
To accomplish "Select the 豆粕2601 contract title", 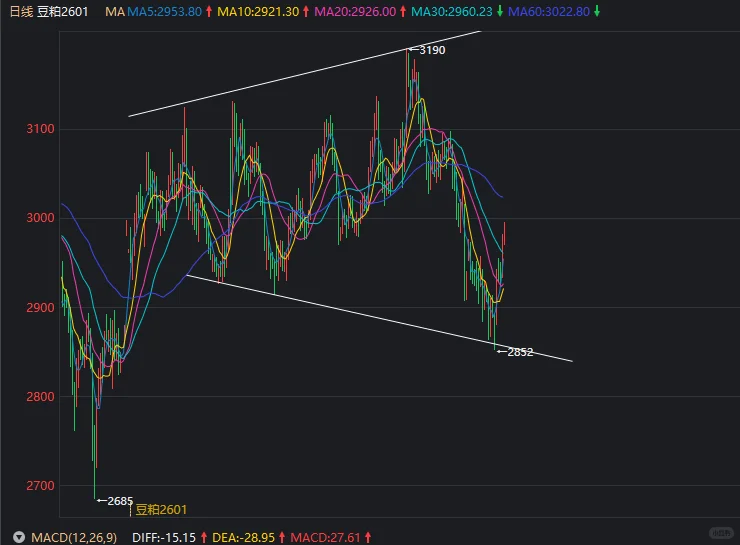I will (62, 11).
